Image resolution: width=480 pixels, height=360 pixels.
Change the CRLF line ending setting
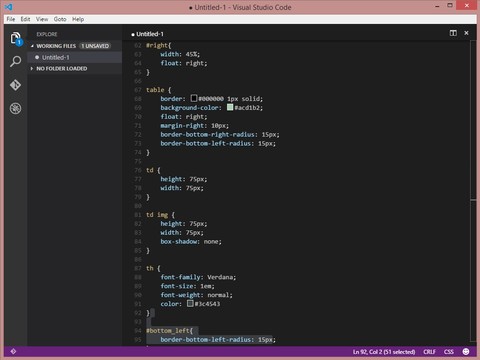pyautogui.click(x=429, y=352)
